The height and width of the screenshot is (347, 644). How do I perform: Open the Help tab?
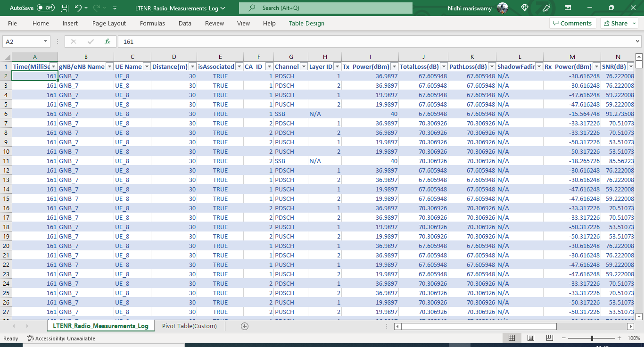(x=269, y=23)
